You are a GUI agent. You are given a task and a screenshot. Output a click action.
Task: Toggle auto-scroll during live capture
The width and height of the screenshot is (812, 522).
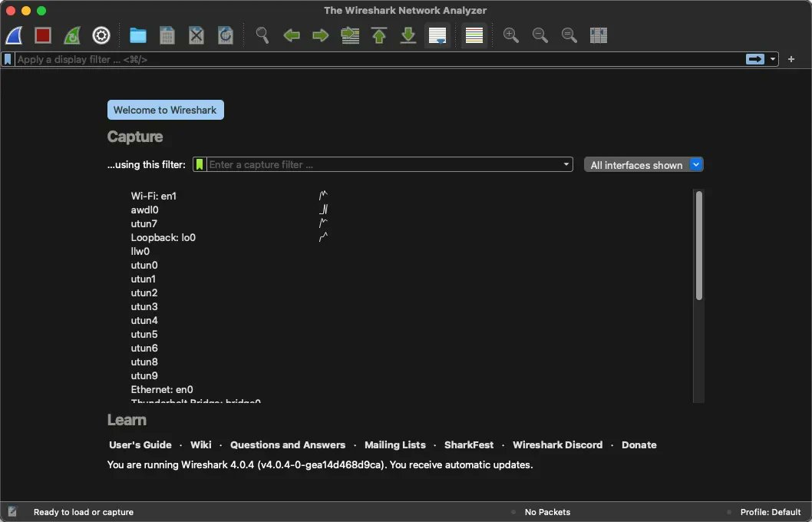point(437,35)
